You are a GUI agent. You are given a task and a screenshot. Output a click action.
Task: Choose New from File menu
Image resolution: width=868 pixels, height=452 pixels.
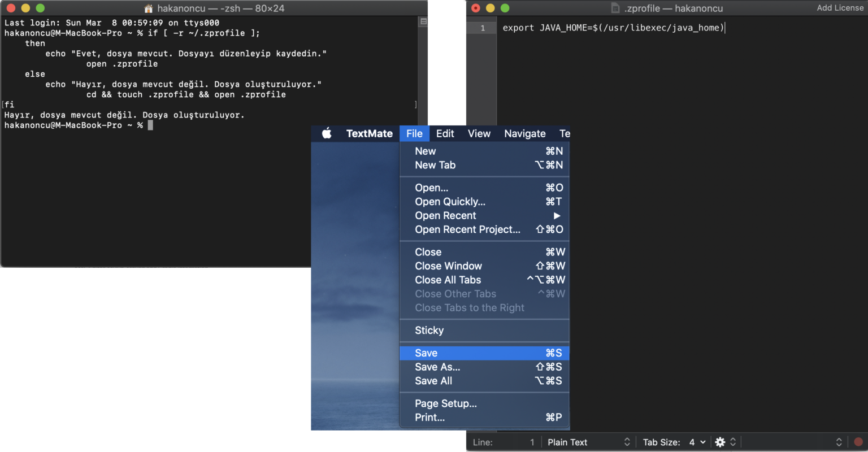click(x=484, y=151)
